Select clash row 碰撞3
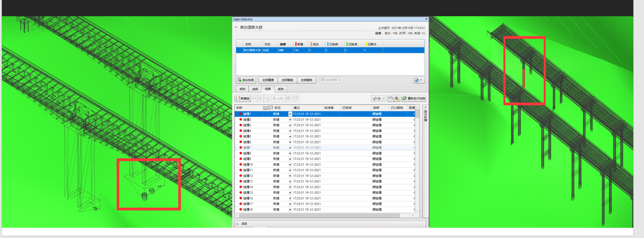 click(325, 125)
